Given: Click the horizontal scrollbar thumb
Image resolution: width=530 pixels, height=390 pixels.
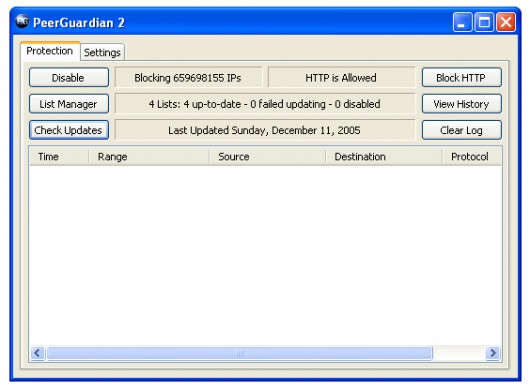Looking at the screenshot, I should [240, 353].
